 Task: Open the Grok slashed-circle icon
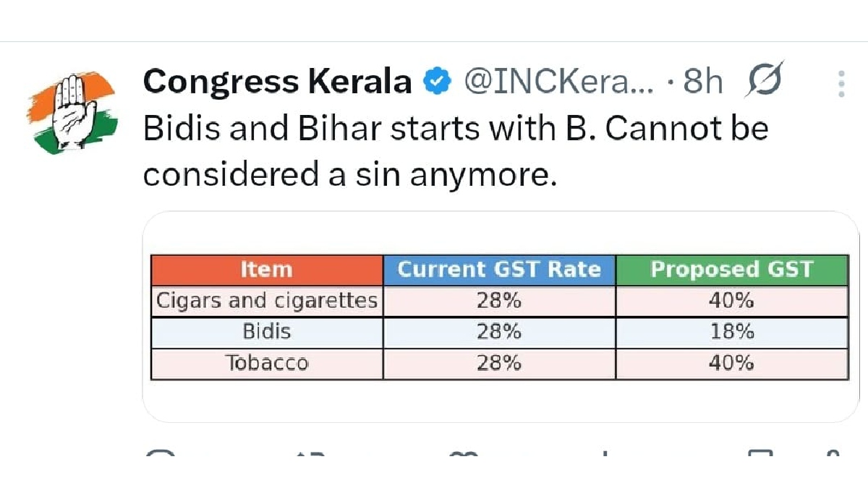(762, 82)
